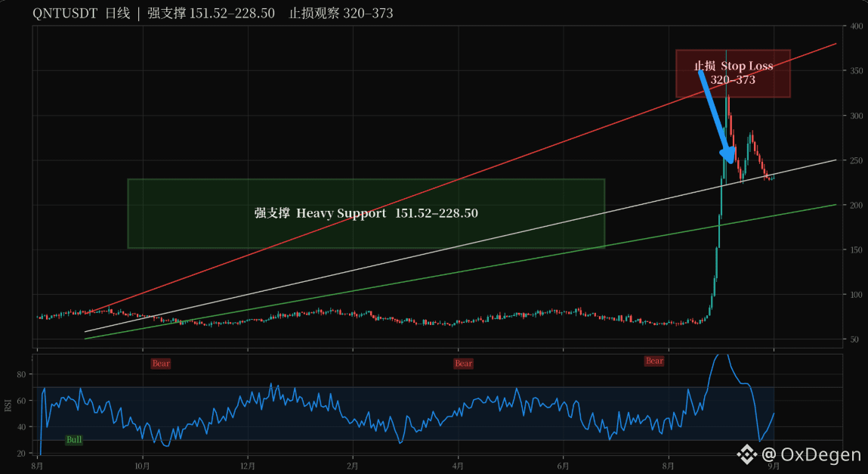Click the green heavy support zone rectangle
The height and width of the screenshot is (474, 868).
[x=366, y=213]
